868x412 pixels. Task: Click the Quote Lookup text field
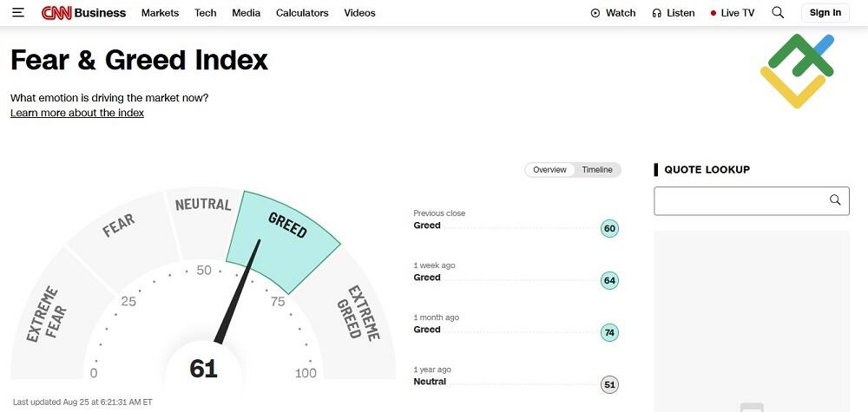click(x=740, y=201)
